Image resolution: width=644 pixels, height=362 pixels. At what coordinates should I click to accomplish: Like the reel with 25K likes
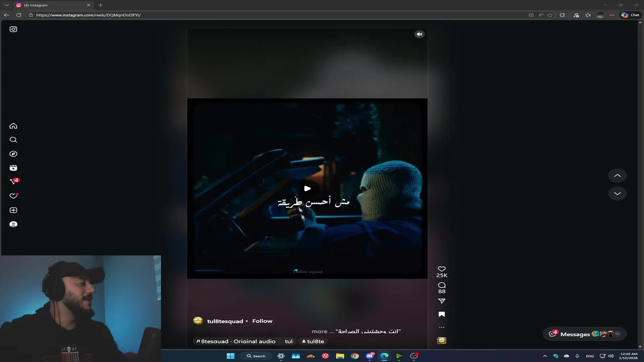[x=442, y=269]
